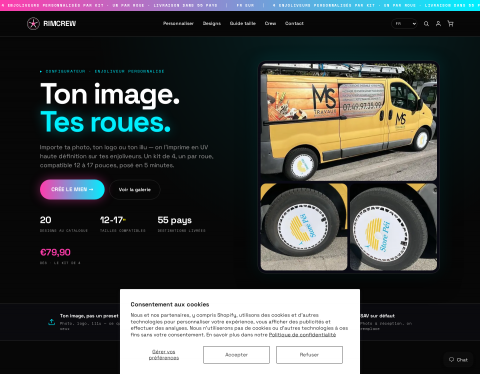Go to the Designs menu item

point(212,23)
